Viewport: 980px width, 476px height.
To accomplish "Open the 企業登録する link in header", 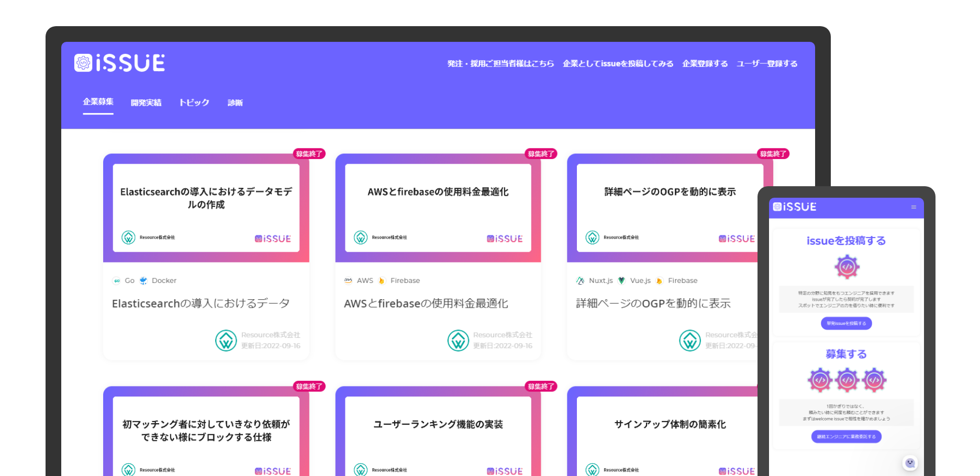I will pyautogui.click(x=705, y=64).
